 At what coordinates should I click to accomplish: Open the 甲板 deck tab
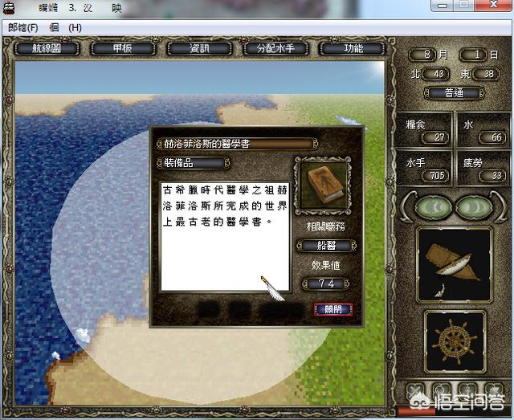click(x=123, y=48)
